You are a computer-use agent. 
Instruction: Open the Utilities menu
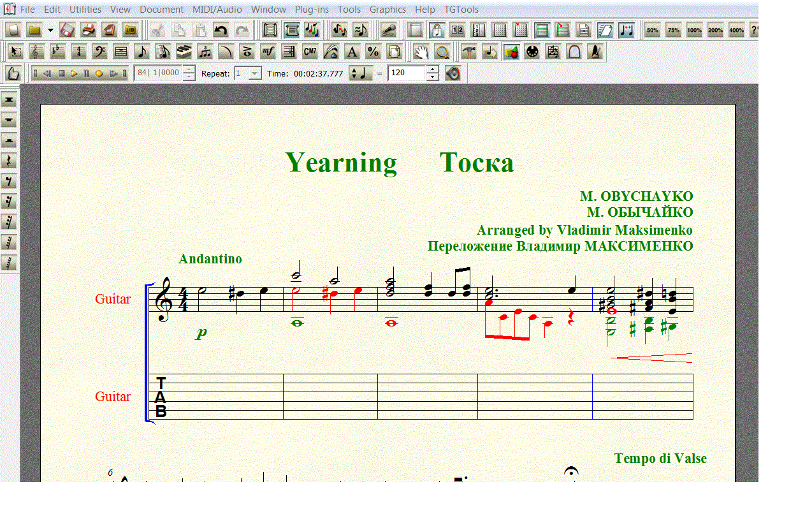coord(85,10)
